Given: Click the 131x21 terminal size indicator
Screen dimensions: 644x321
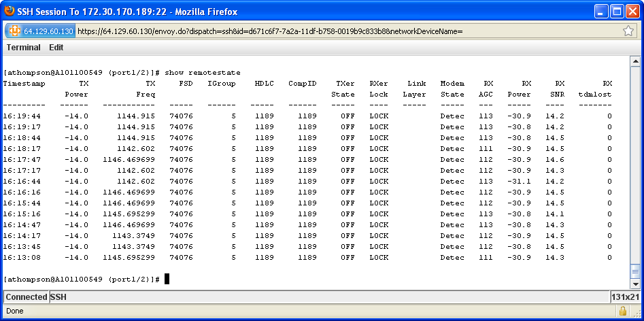Looking at the screenshot, I should (625, 297).
